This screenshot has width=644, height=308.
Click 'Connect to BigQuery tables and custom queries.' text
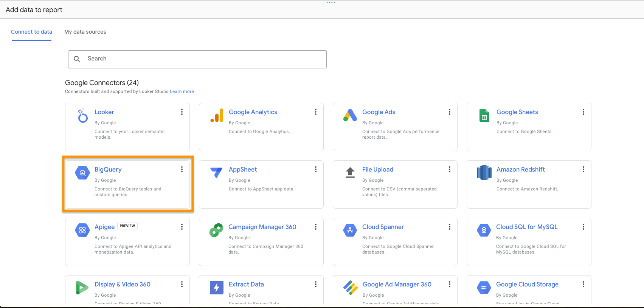pyautogui.click(x=128, y=192)
